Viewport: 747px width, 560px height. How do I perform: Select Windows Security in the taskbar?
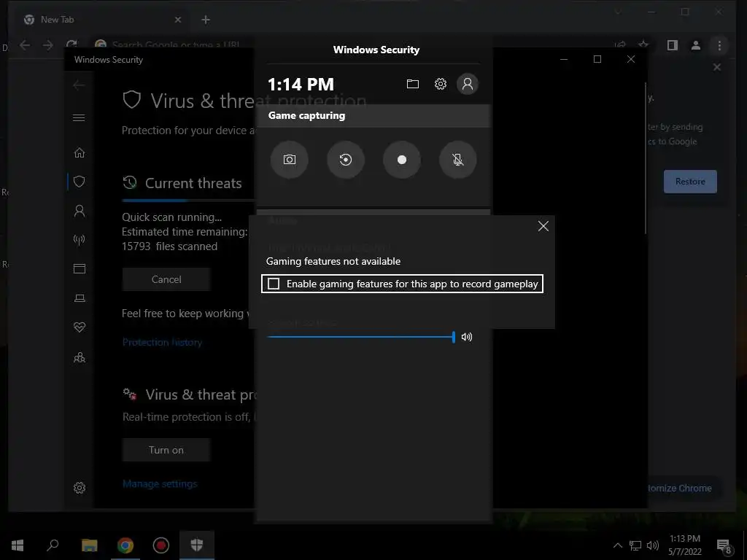coord(197,545)
